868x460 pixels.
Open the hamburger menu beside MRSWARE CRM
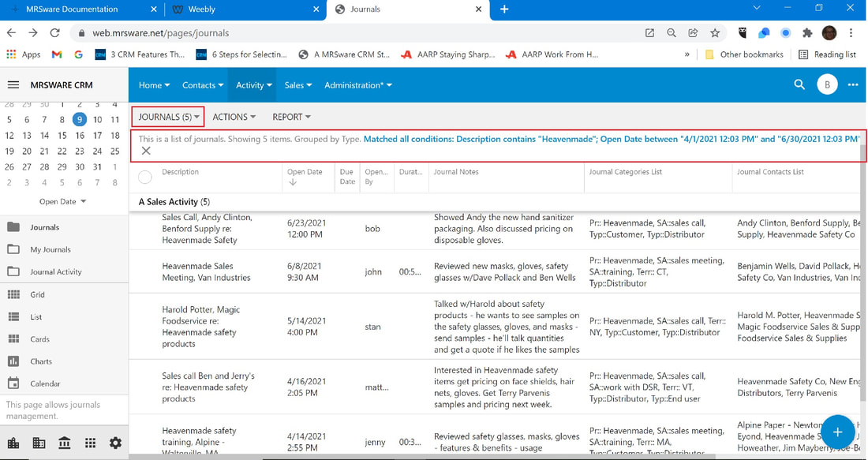13,84
